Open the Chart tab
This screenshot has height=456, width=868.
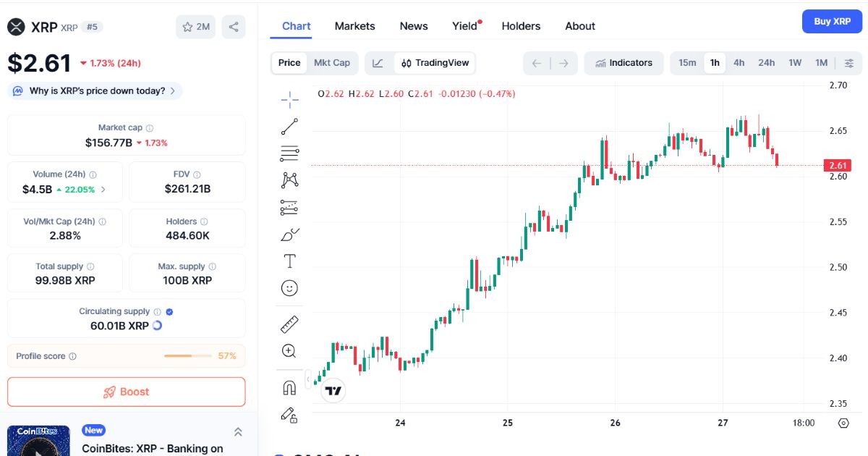coord(297,26)
